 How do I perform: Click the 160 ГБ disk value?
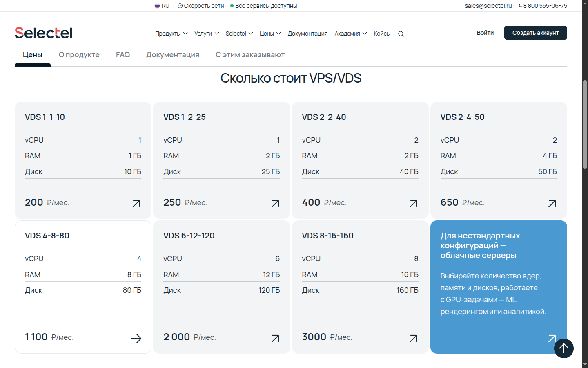point(408,290)
